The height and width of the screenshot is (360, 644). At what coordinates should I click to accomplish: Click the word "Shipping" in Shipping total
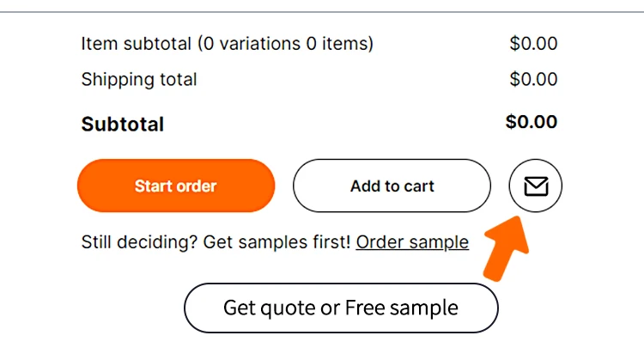[116, 80]
